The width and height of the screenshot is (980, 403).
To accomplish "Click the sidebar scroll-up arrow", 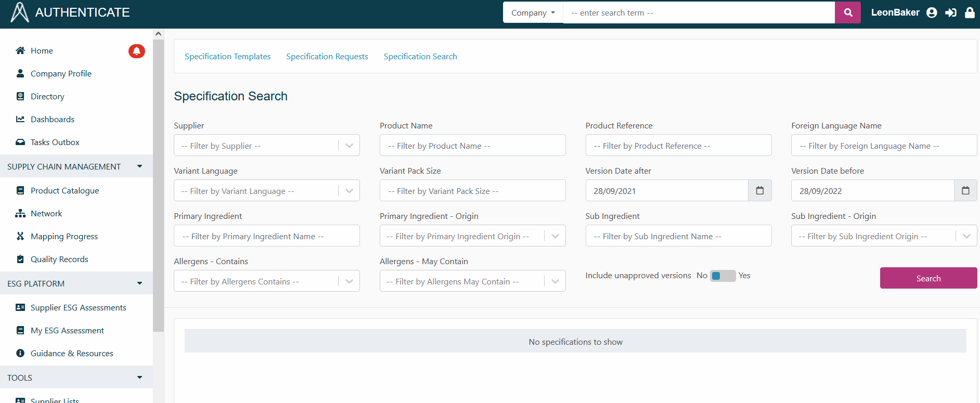I will point(159,34).
